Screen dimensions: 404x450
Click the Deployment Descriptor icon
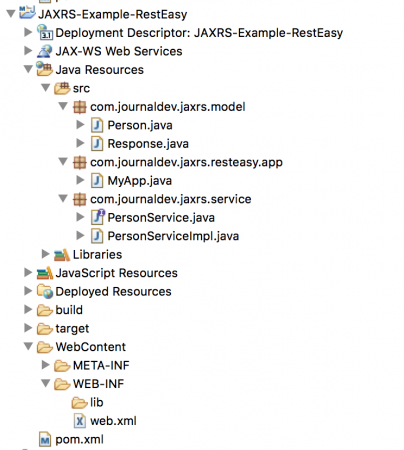pyautogui.click(x=45, y=33)
